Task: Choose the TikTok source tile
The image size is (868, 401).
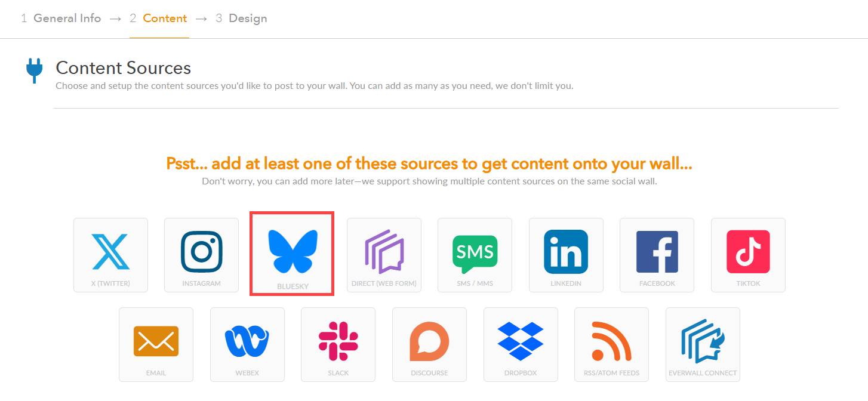Action: (748, 255)
